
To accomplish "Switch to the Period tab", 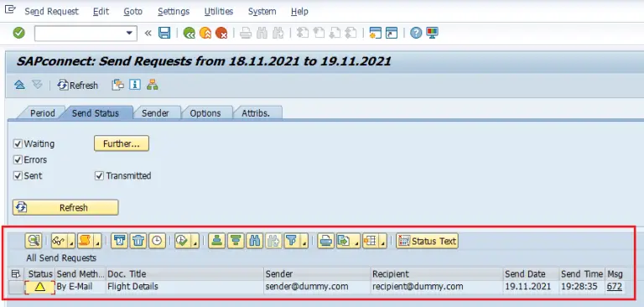I will tap(42, 113).
